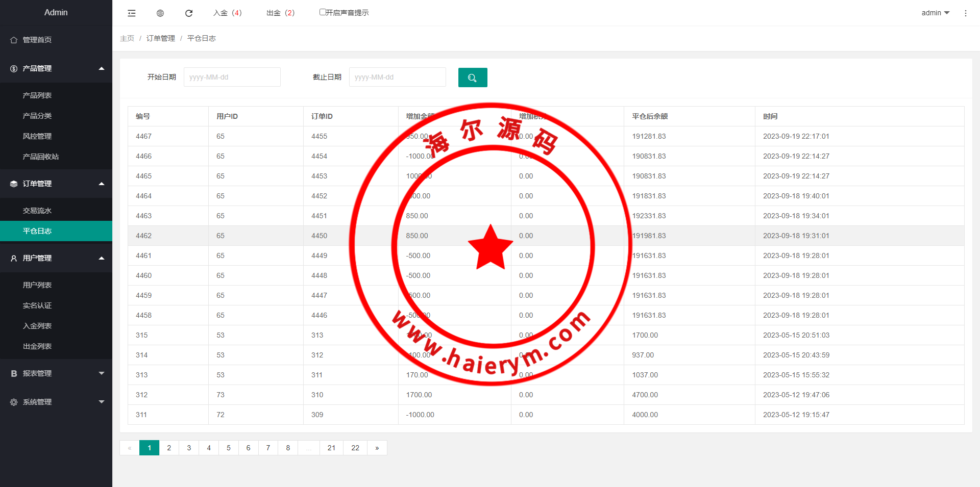Open the 入金 (4) notifications link
This screenshot has width=980, height=487.
point(228,13)
